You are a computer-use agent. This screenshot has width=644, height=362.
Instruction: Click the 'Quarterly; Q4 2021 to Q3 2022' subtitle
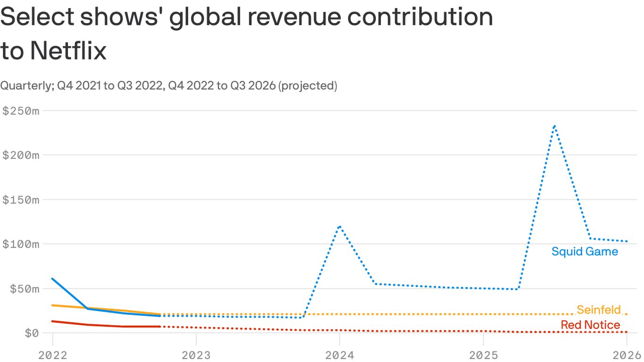pyautogui.click(x=169, y=86)
